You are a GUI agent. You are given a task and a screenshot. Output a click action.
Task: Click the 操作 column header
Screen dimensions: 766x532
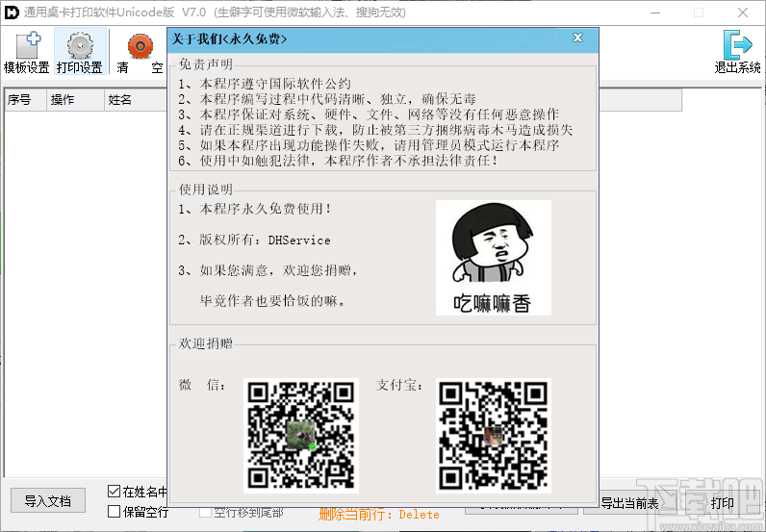pyautogui.click(x=76, y=100)
